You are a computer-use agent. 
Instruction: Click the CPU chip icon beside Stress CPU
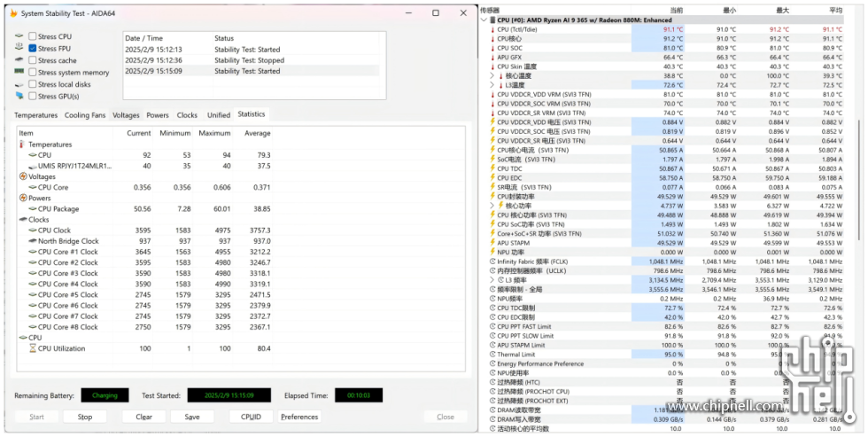19,36
